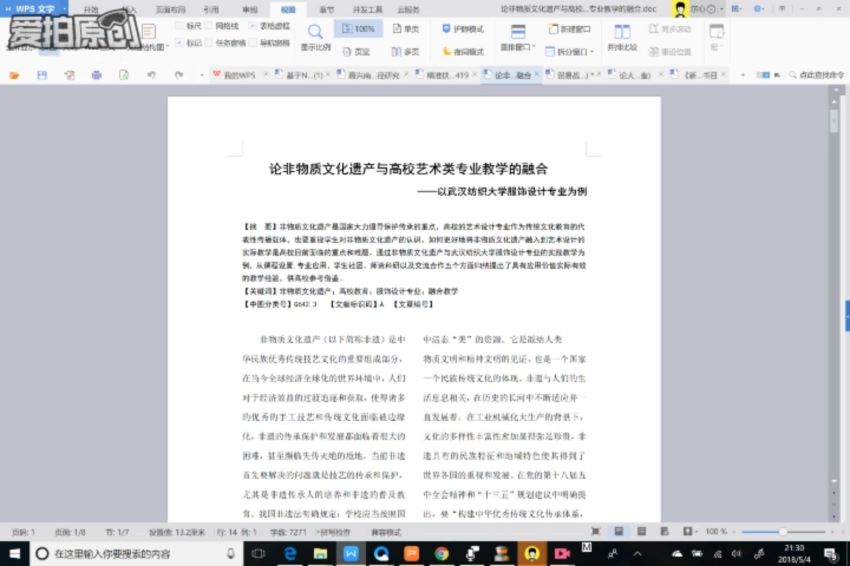The width and height of the screenshot is (850, 566).
Task: Select page layout view icon in status bar
Action: click(619, 532)
